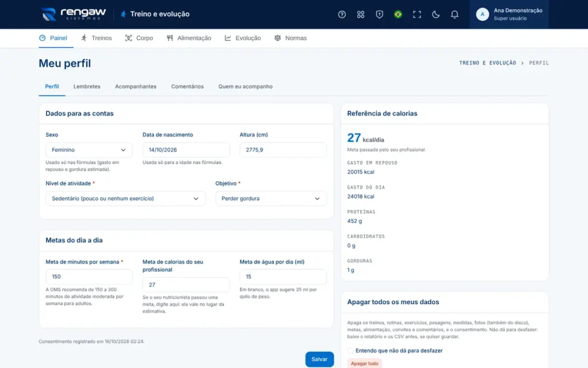Click the rengaw sistemas logo
Screen dimensions: 588x368
click(74, 14)
